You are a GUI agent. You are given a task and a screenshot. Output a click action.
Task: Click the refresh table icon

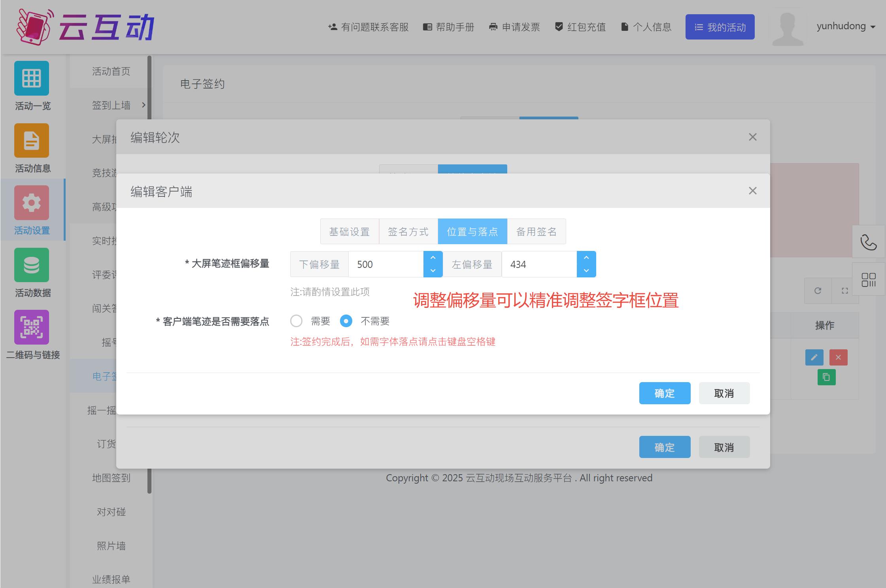818,291
